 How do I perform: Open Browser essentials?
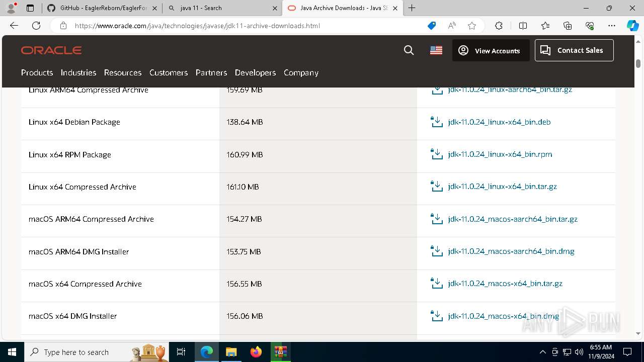(x=590, y=26)
